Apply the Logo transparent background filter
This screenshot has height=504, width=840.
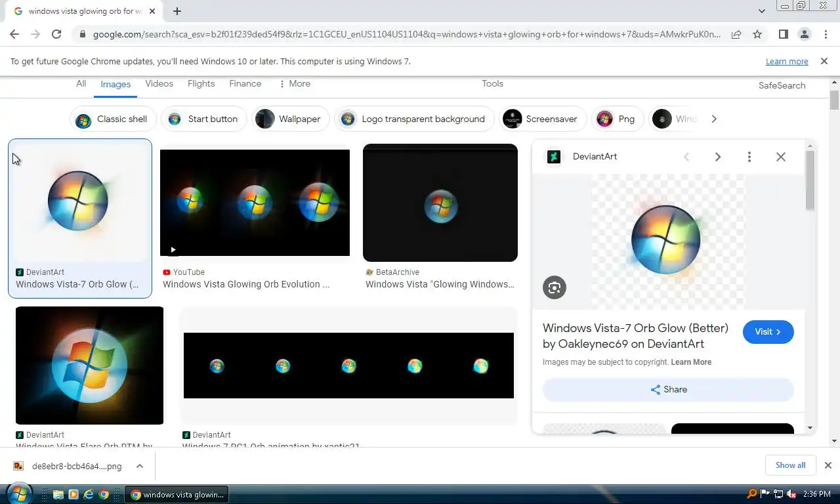coord(414,119)
